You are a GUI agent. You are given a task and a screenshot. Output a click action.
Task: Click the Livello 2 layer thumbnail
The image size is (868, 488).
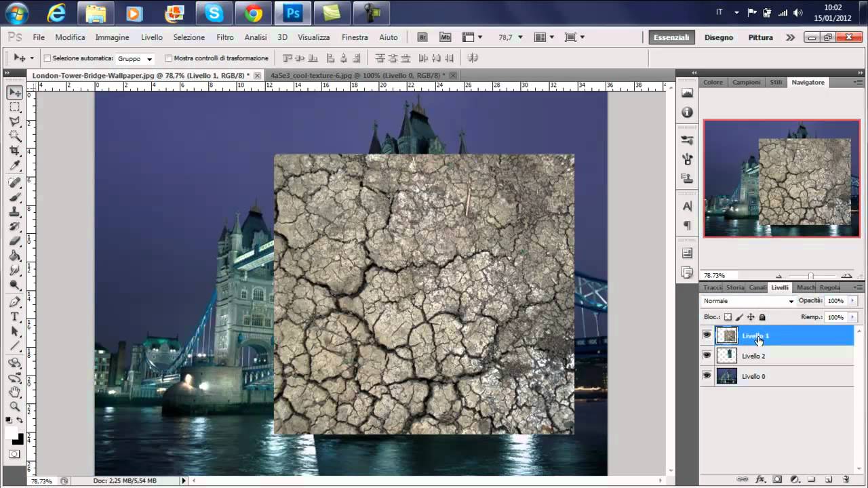(727, 355)
